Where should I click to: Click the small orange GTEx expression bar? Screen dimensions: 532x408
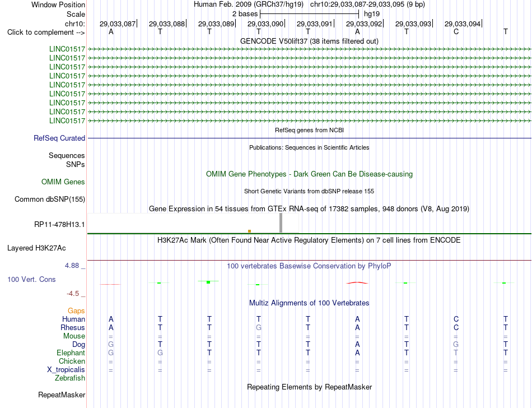click(249, 231)
